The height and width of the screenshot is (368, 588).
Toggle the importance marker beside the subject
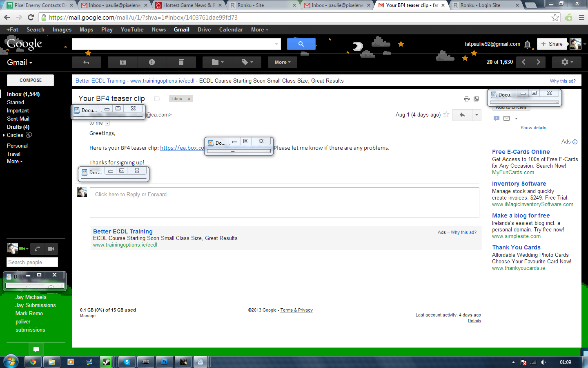point(157,99)
